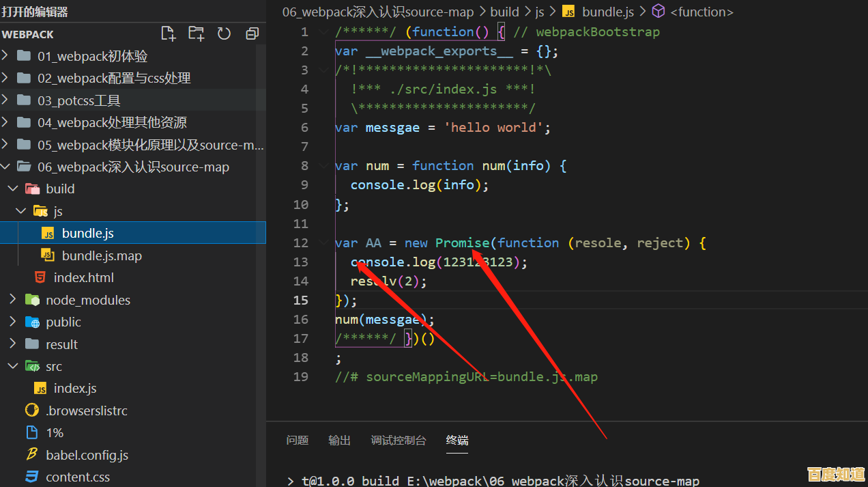Click the JS icon next to bundle.js.map
This screenshot has height=487, width=868.
(48, 255)
